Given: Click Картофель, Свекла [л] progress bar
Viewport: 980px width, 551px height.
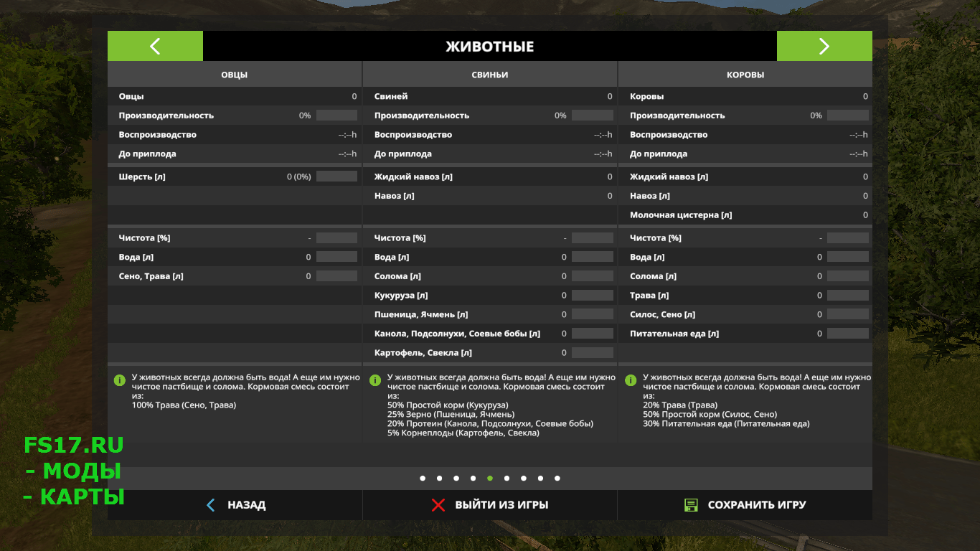Looking at the screenshot, I should coord(593,353).
